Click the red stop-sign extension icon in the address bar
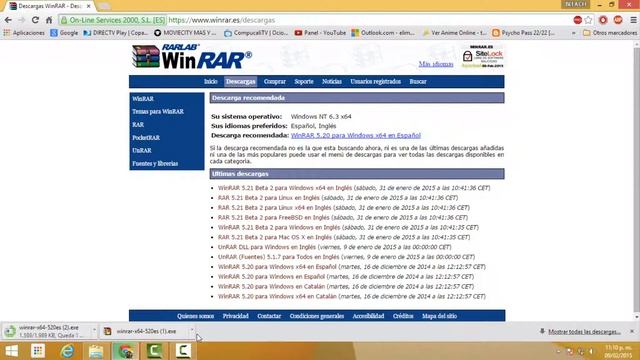Screen dimensions: 640x360 (x=578, y=20)
